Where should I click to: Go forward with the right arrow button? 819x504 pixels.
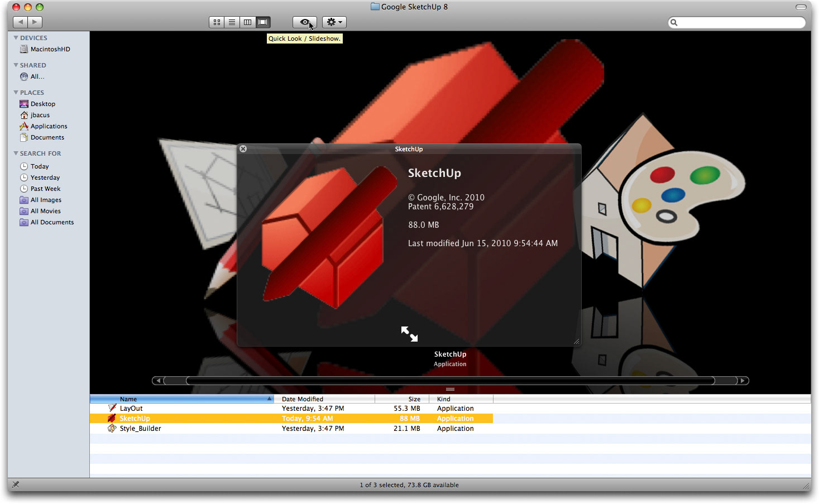[x=35, y=22]
